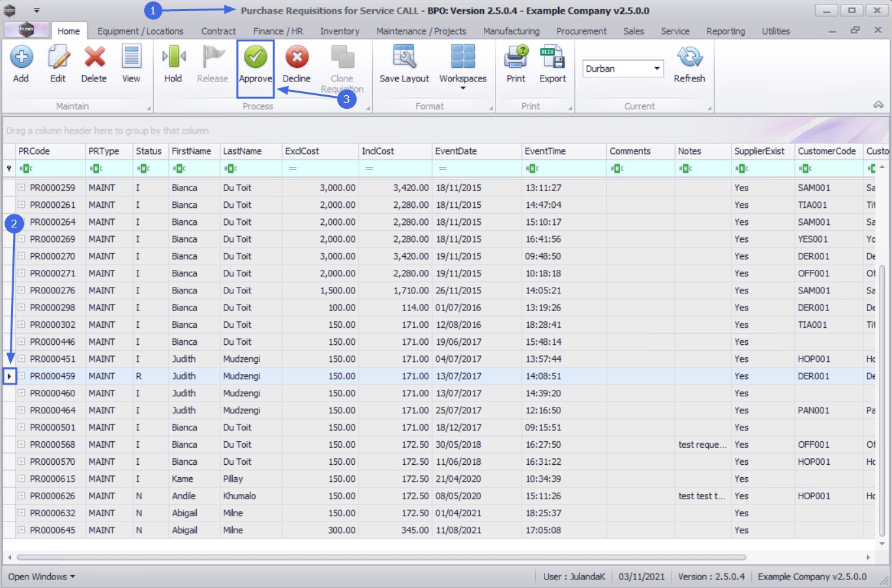Open the Durban site dropdown

point(657,68)
